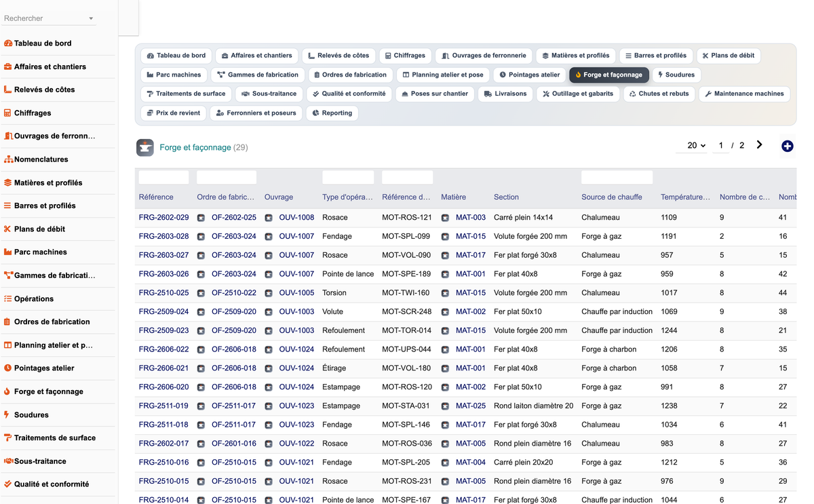Click the Source de chauffe filter field

[617, 178]
